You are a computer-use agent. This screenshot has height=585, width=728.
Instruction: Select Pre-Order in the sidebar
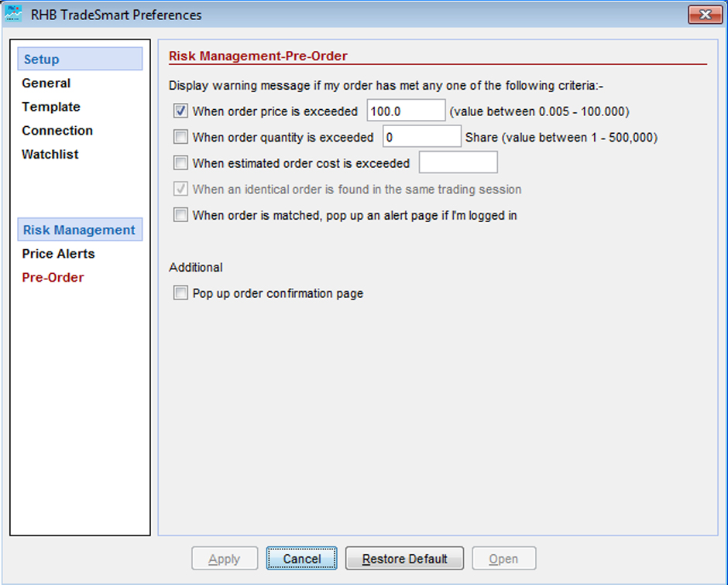click(x=53, y=277)
